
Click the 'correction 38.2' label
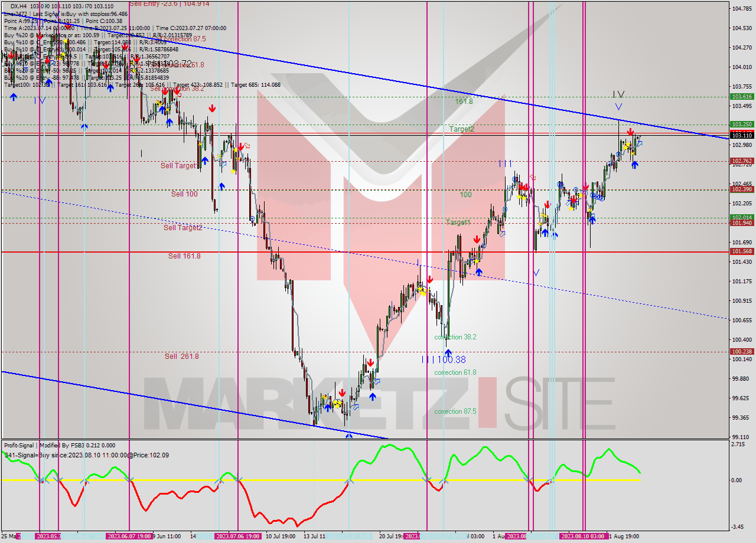[455, 337]
